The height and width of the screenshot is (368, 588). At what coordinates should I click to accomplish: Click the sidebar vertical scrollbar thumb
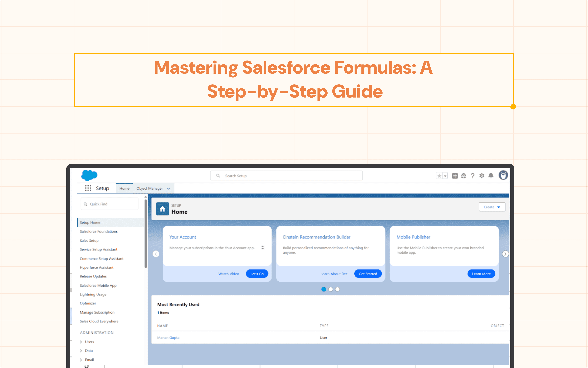click(146, 234)
